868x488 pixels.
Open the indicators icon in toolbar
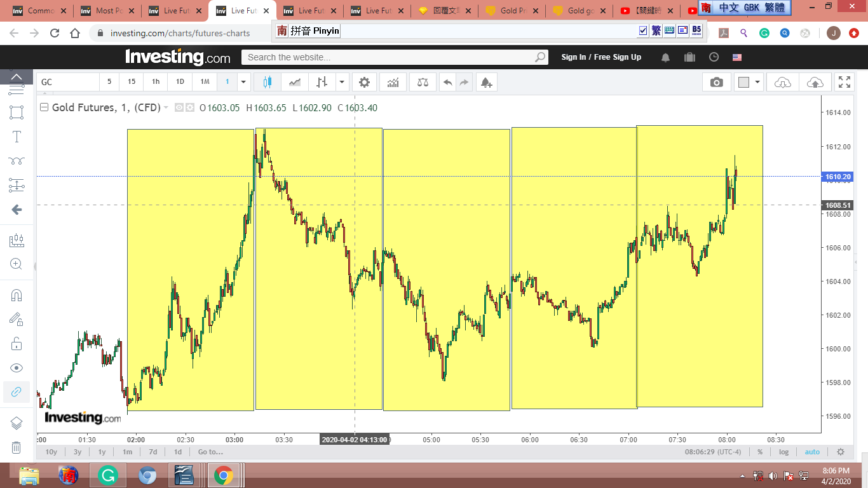[393, 82]
